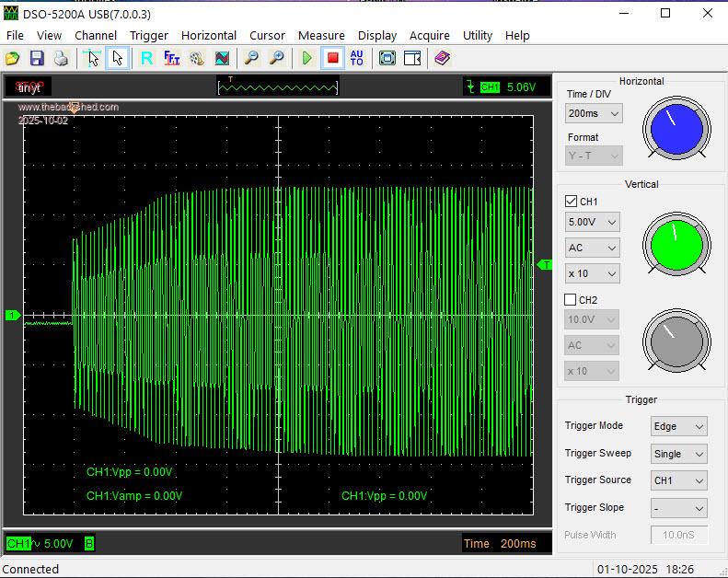Click the red Stop acquisition button

332,58
